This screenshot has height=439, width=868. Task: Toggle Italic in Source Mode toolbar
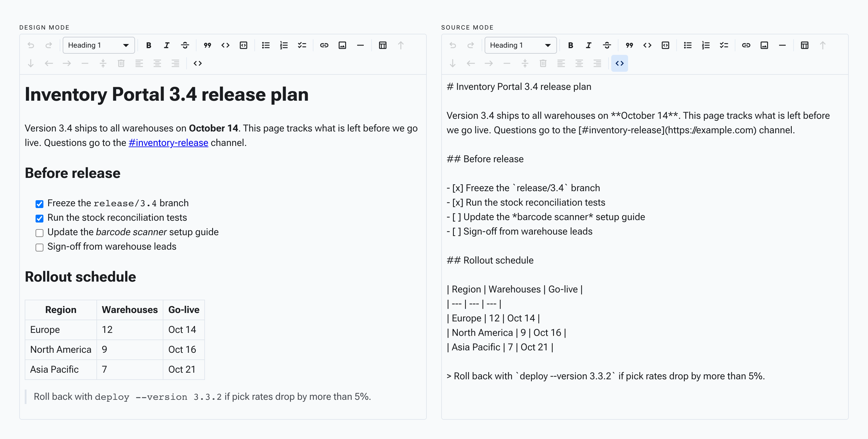tap(589, 45)
